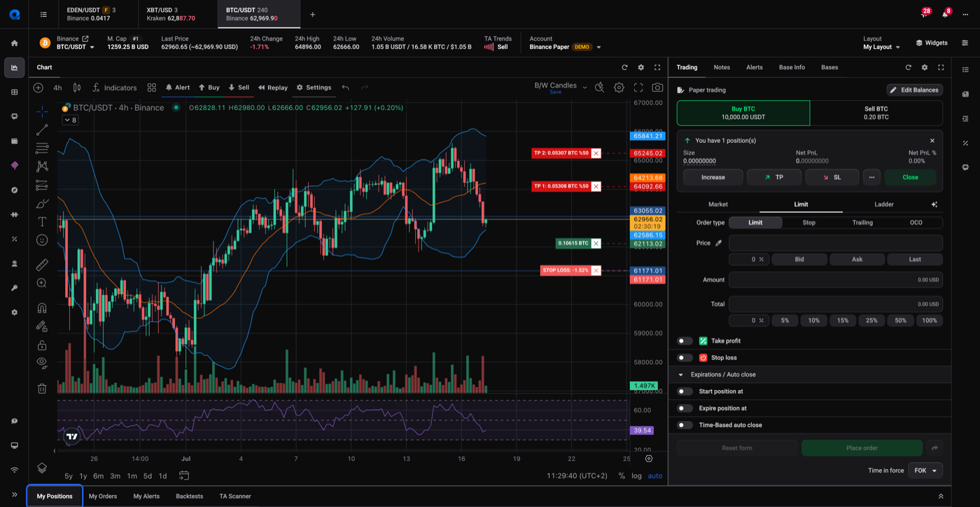Screen dimensions: 980x507
Task: Expand the B/W Candles template dropdown
Action: click(x=584, y=88)
